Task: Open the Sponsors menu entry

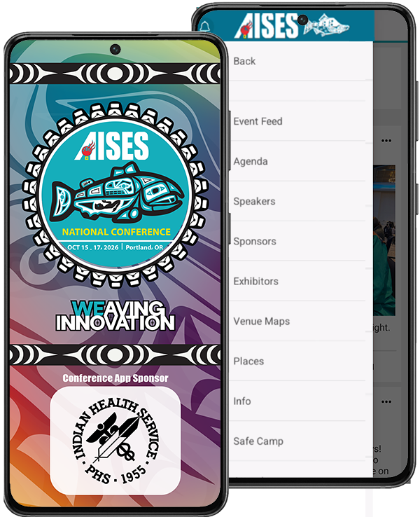Action: point(297,242)
